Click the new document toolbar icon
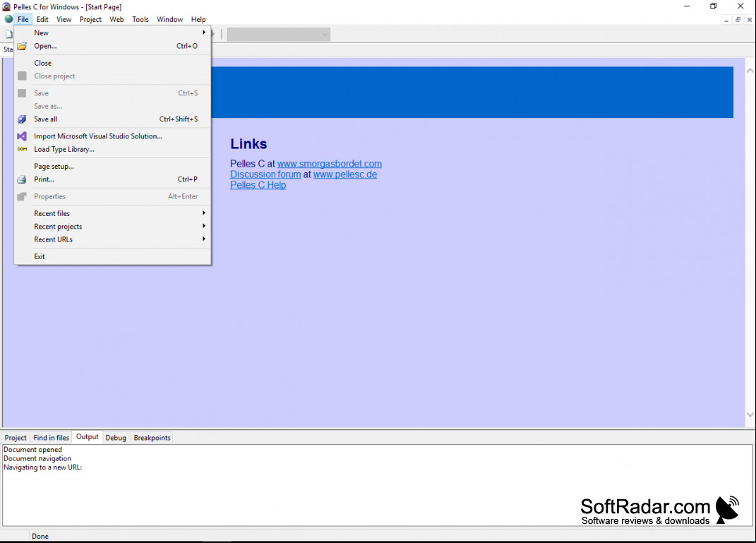756x543 pixels. (8, 34)
